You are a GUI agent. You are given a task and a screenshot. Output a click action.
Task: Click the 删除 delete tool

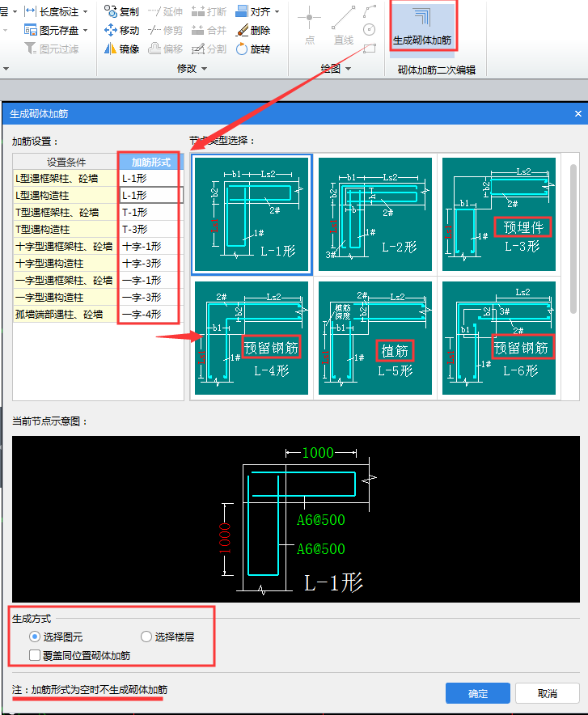coord(253,30)
